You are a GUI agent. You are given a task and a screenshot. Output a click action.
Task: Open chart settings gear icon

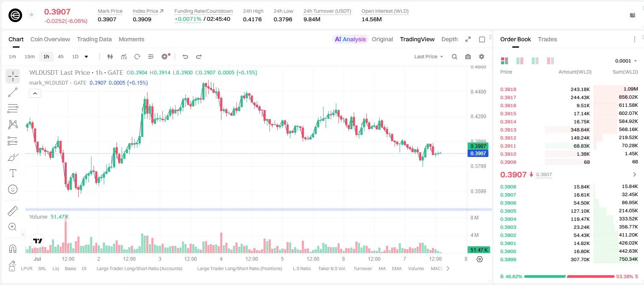pos(482,57)
